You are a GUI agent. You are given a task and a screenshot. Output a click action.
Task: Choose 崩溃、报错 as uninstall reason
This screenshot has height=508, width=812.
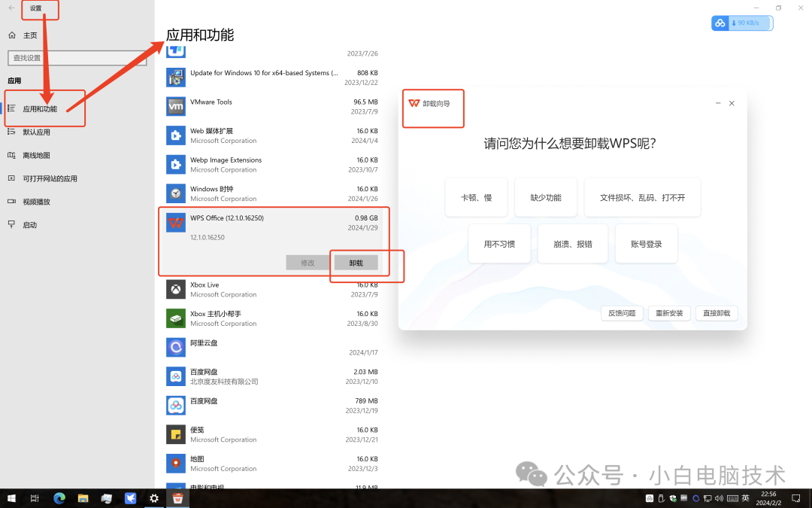pos(573,244)
